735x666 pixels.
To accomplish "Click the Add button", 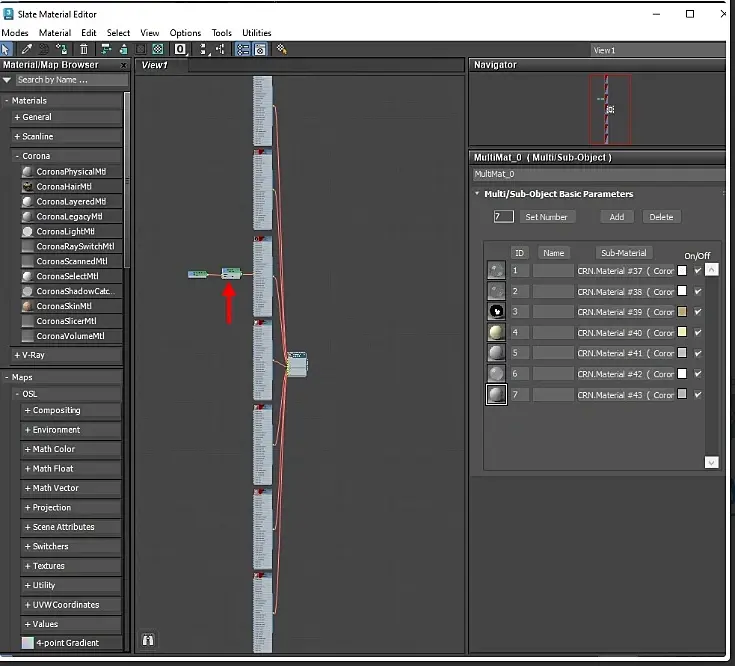I will tap(617, 217).
